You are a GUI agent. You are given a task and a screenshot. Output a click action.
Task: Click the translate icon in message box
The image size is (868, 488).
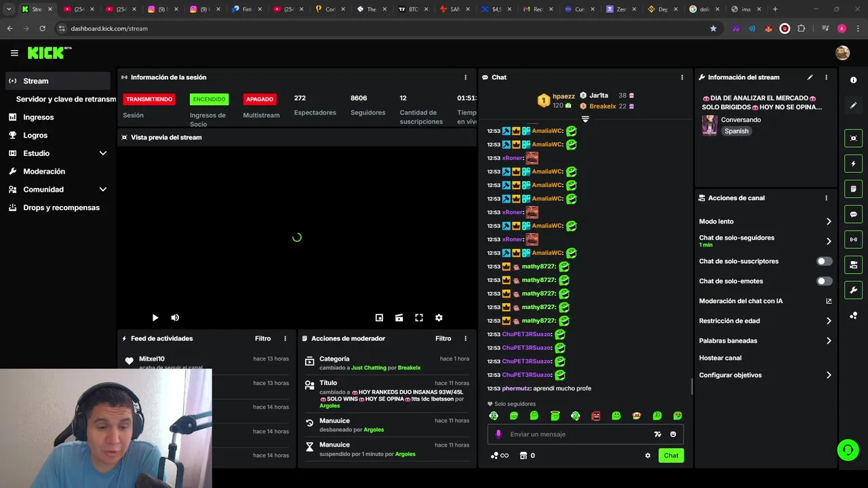click(657, 434)
